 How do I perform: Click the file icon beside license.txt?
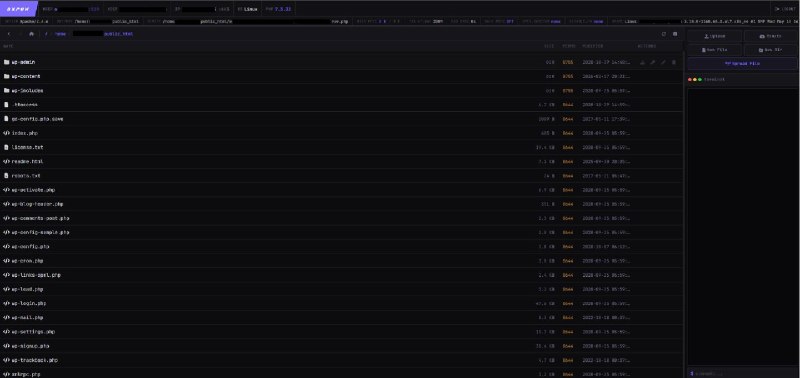7,147
